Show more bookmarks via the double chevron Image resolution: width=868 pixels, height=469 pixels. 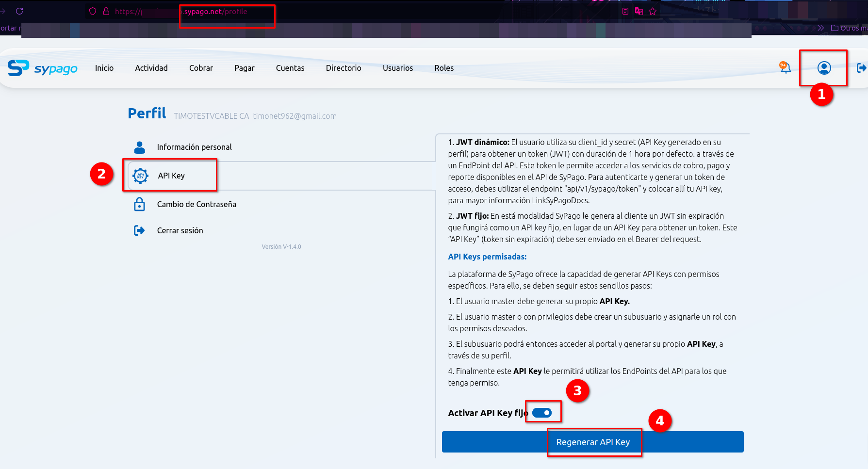[820, 28]
